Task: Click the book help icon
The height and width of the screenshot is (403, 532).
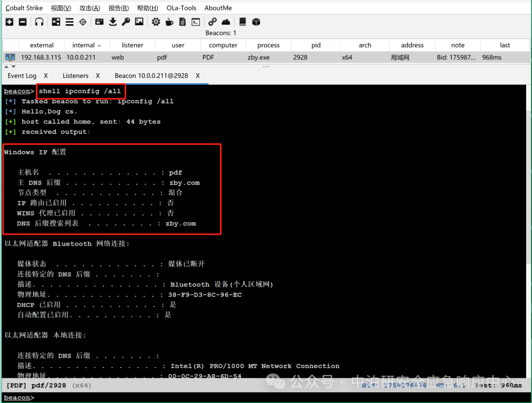Action: click(x=242, y=22)
